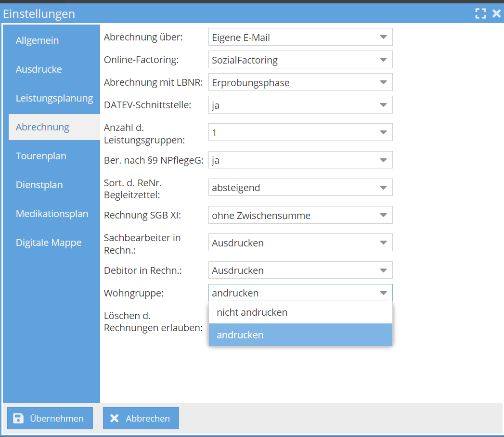Change the 'Rechnung SGB XI' dropdown
Screen dimensions: 504x437
click(x=300, y=215)
